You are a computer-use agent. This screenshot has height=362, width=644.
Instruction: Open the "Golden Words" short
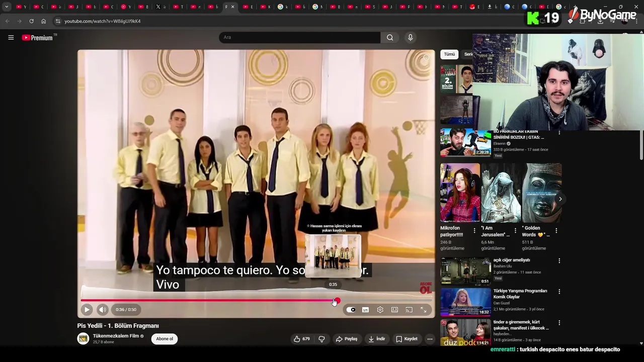(541, 193)
